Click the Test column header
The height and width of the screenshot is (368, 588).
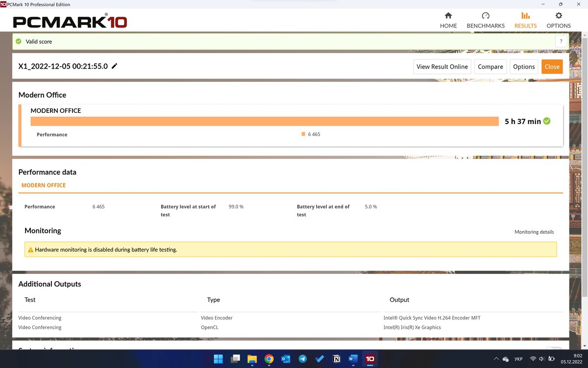point(30,300)
